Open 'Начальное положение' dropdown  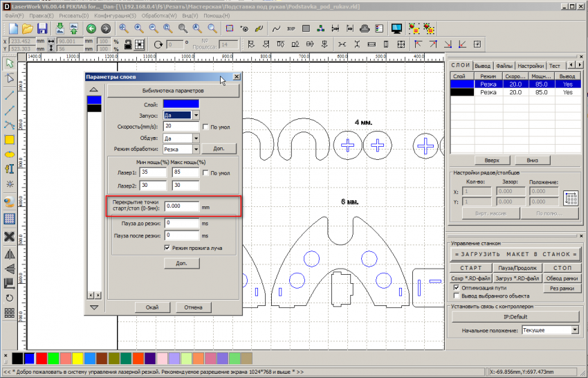[x=575, y=330]
